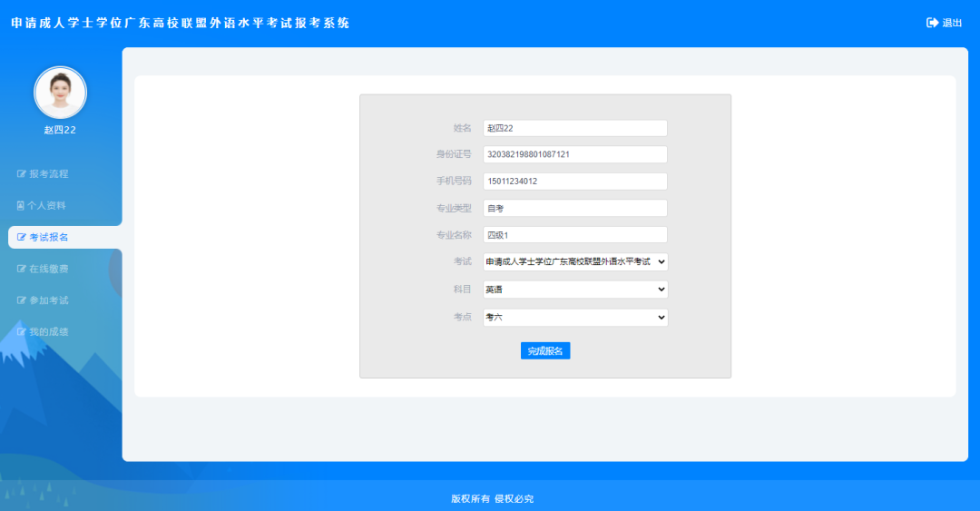Focus the 身份证号 ID number field

click(x=575, y=154)
